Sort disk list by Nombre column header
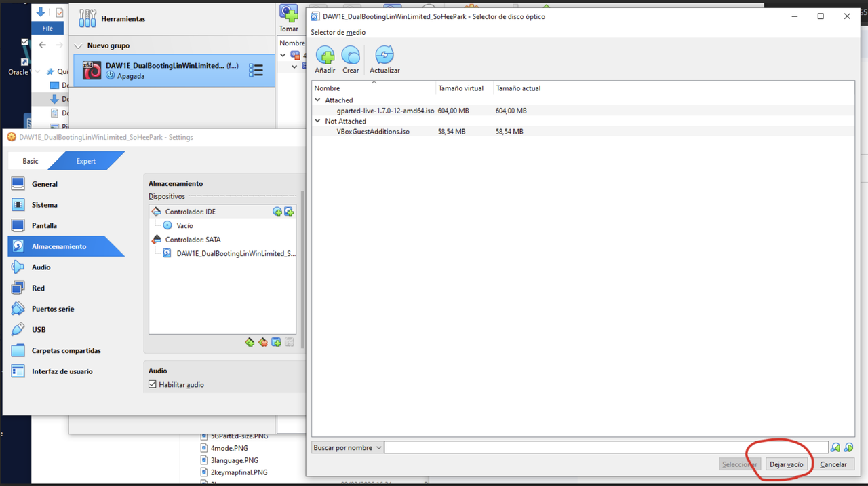The image size is (868, 486). click(x=374, y=88)
